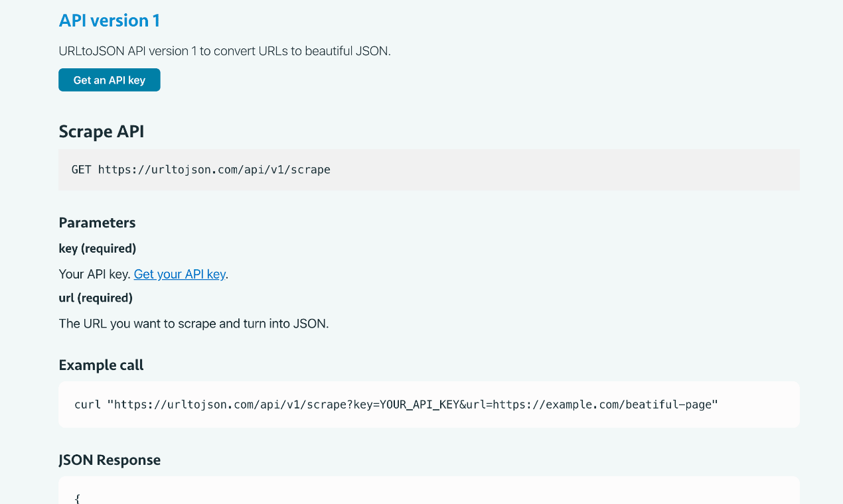
Task: Click the GET method keyword in the endpoint
Action: (80, 170)
